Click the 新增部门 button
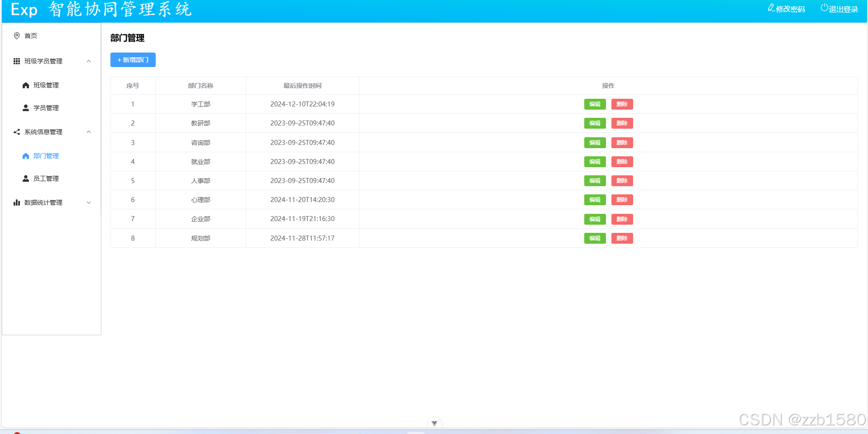 [133, 60]
